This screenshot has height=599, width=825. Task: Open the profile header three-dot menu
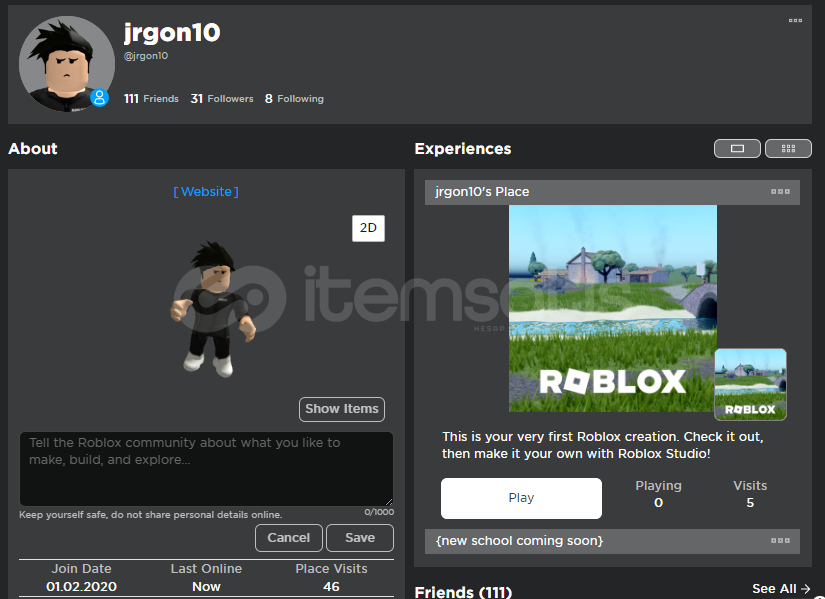[x=795, y=21]
